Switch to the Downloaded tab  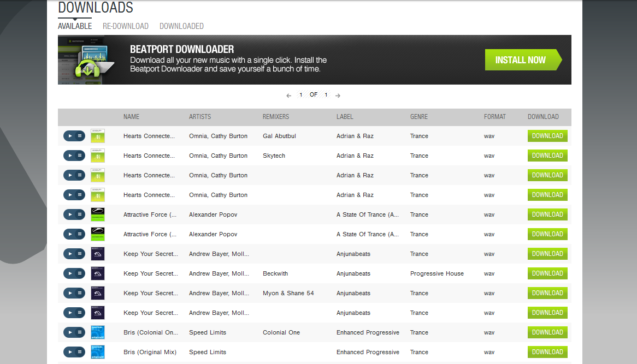click(181, 26)
